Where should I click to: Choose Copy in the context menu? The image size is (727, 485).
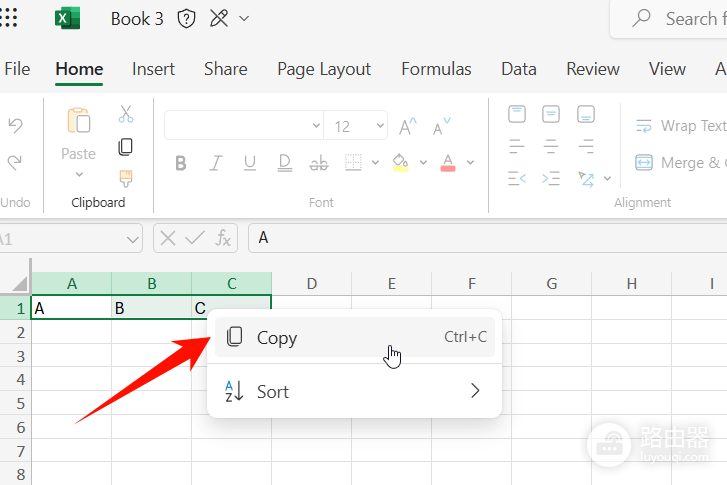click(x=355, y=337)
